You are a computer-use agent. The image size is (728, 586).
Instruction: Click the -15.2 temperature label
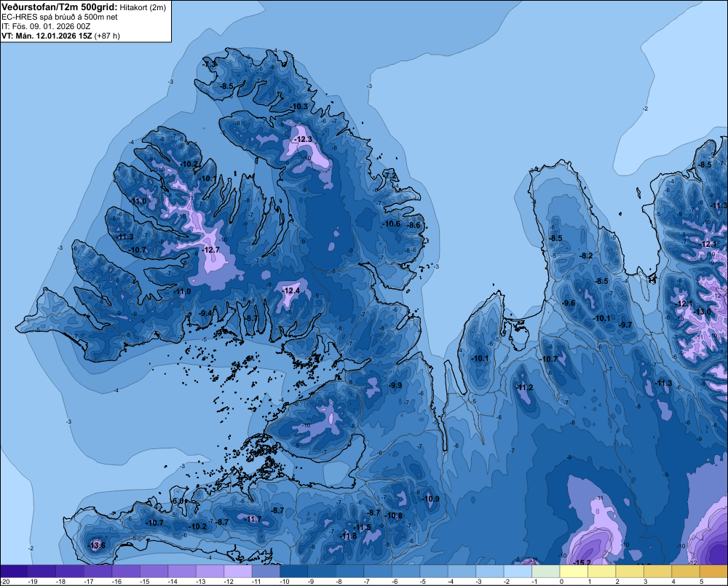582,563
